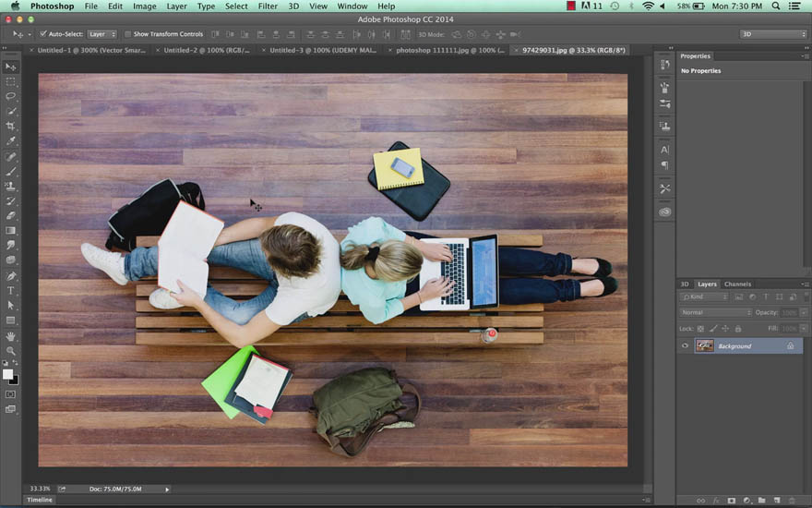812x508 pixels.
Task: Toggle the Auto-Select checkbox
Action: coord(43,34)
